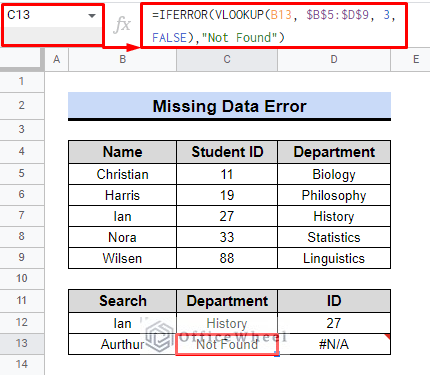This screenshot has height=375, width=430.
Task: Click the 'Student ID' header cell
Action: point(227,152)
